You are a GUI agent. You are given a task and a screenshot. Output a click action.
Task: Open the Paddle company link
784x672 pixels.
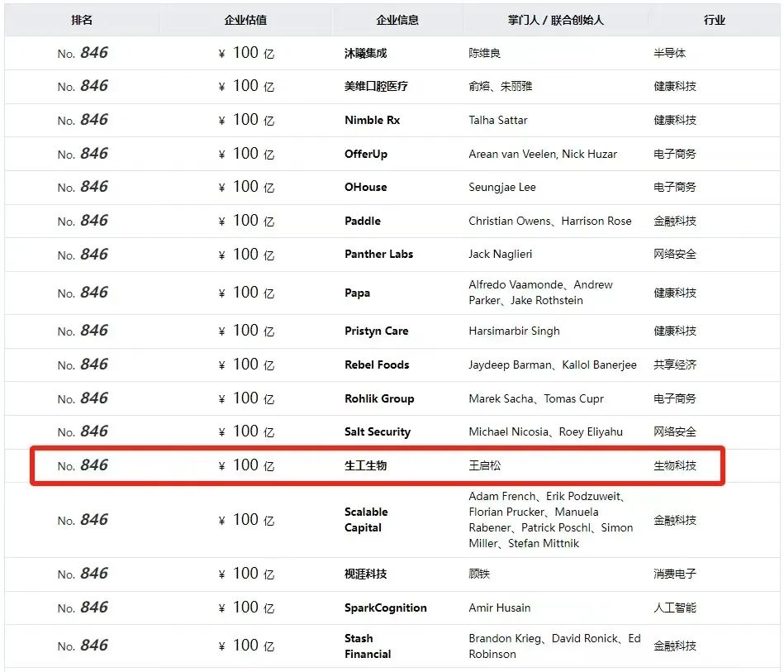point(363,221)
